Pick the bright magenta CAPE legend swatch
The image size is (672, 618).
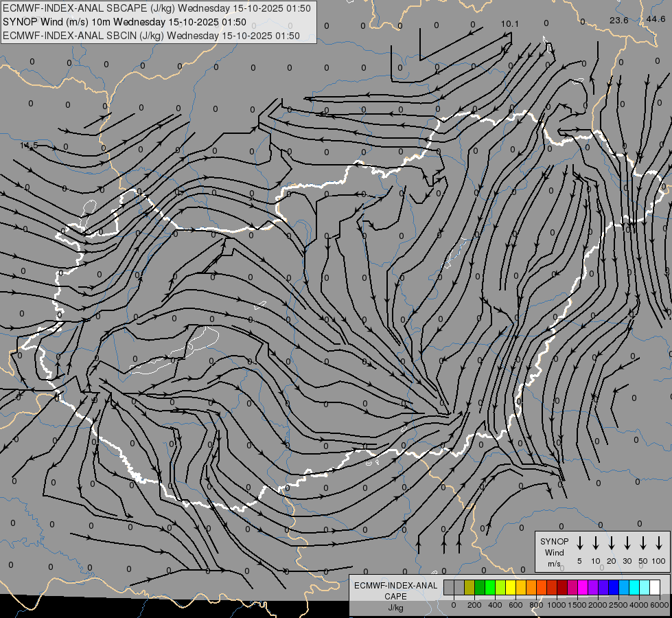[x=583, y=588]
